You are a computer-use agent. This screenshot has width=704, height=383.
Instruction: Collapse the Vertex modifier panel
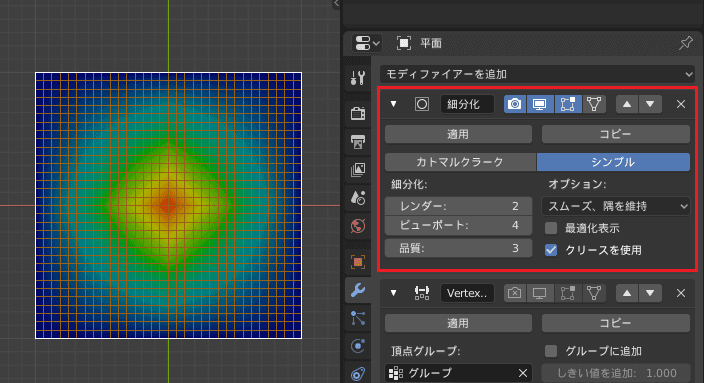point(393,293)
